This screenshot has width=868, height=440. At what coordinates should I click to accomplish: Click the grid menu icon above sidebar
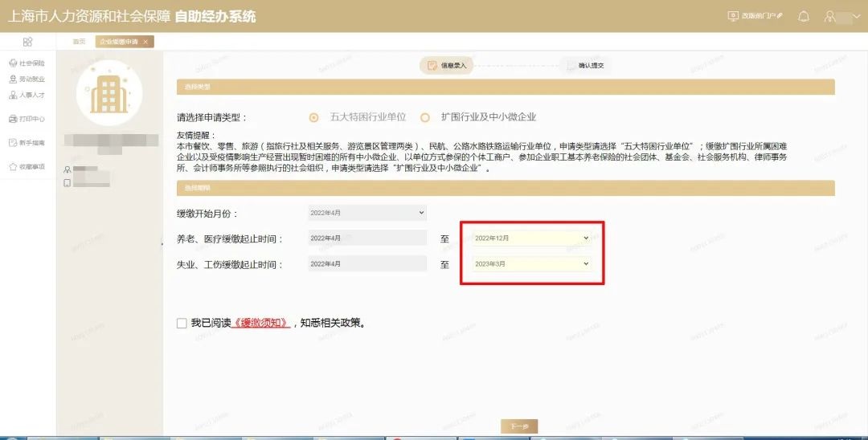(27, 42)
